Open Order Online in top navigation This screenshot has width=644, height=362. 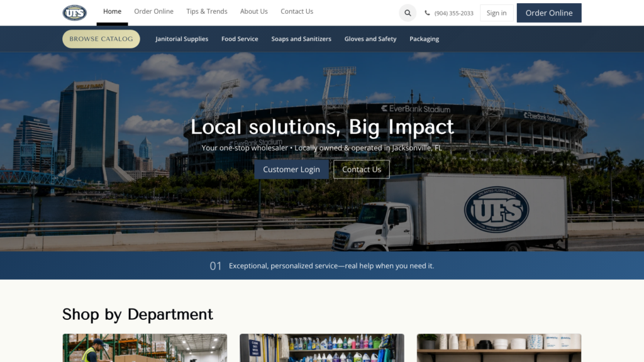point(153,11)
